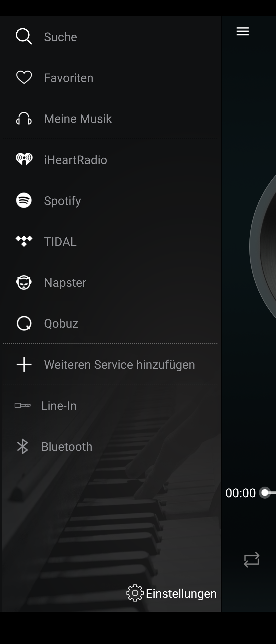Tap the Meine Musik headphones icon

[24, 119]
